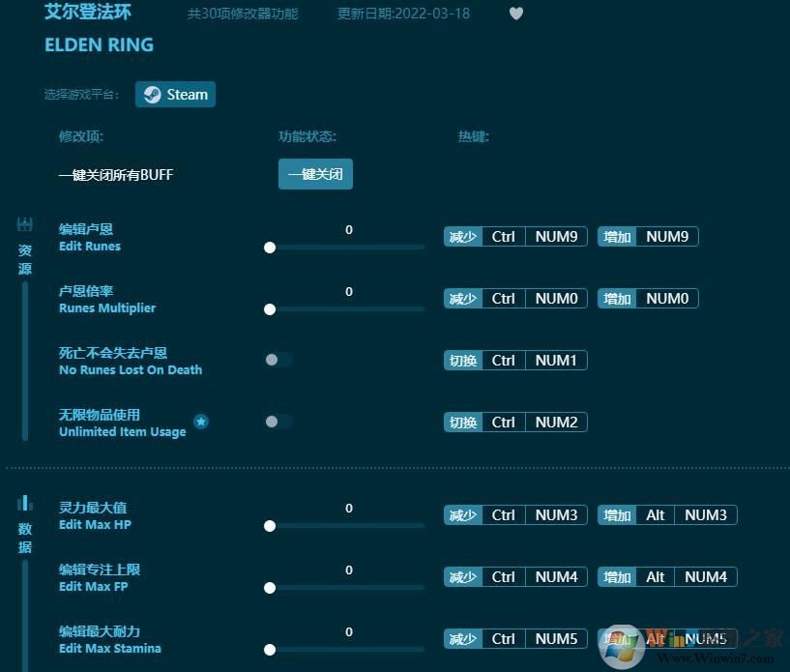Click 增加 hotkey for Edit Max HP
This screenshot has width=790, height=672.
617,515
